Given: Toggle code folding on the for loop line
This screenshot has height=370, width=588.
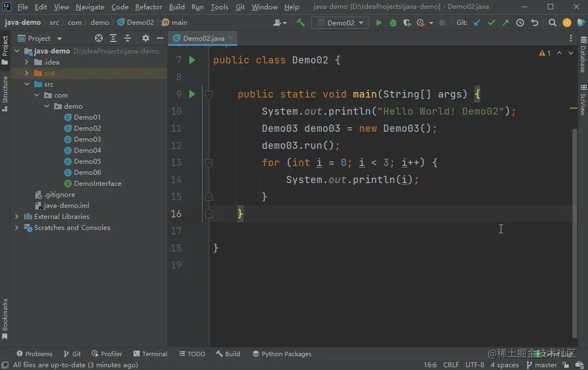Looking at the screenshot, I should click(x=209, y=163).
